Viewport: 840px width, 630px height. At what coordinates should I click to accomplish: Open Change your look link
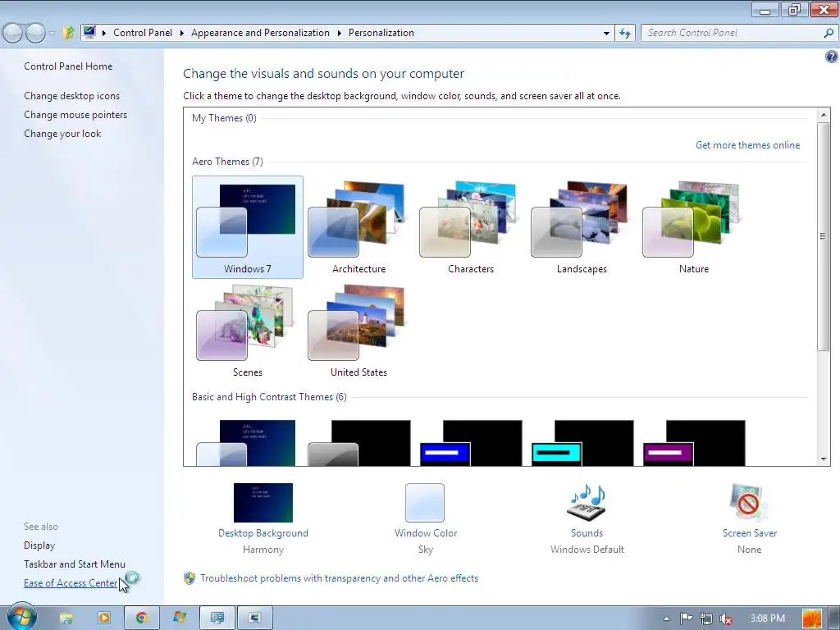[x=62, y=134]
